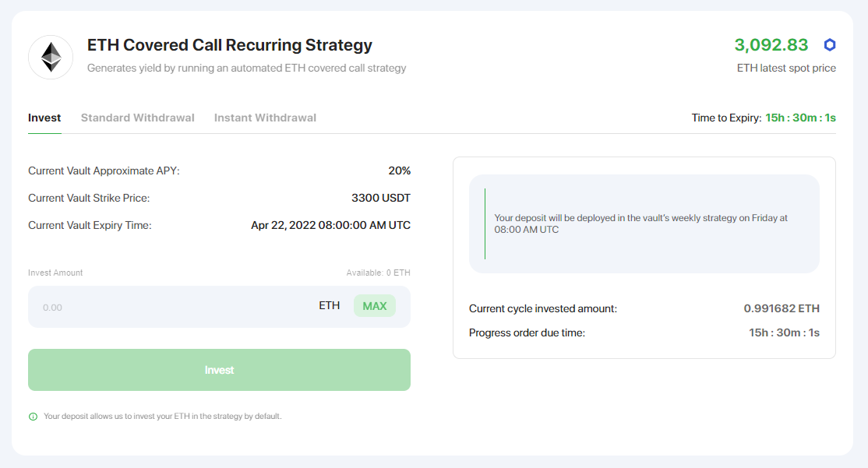This screenshot has width=868, height=468.
Task: Click the Time to Expiry countdown
Action: tap(800, 118)
